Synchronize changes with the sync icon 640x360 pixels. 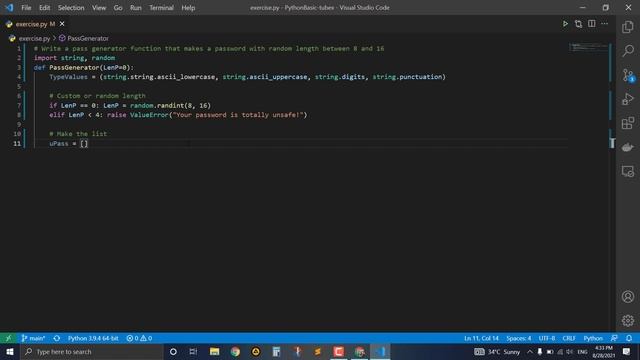click(x=57, y=338)
